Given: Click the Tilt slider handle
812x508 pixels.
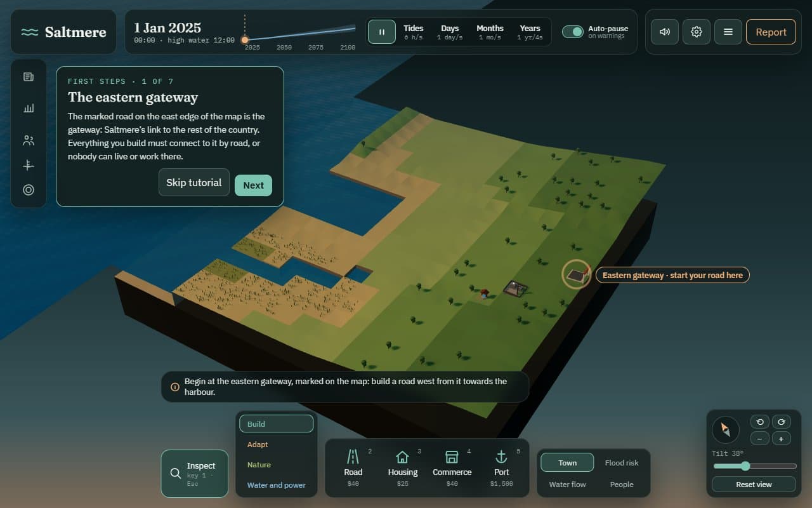Looking at the screenshot, I should [x=745, y=466].
